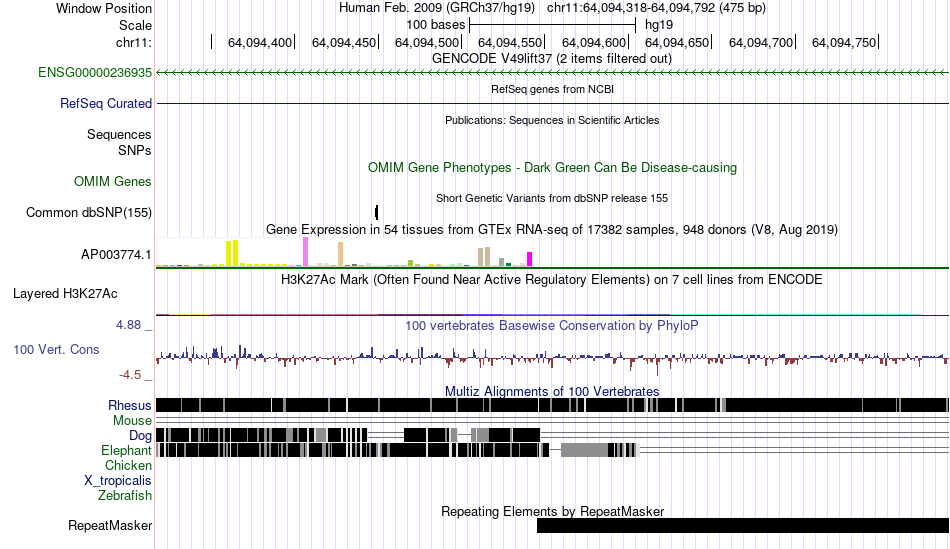Click the GENCODE V49lift37 track title
This screenshot has height=549, width=950.
tap(552, 59)
